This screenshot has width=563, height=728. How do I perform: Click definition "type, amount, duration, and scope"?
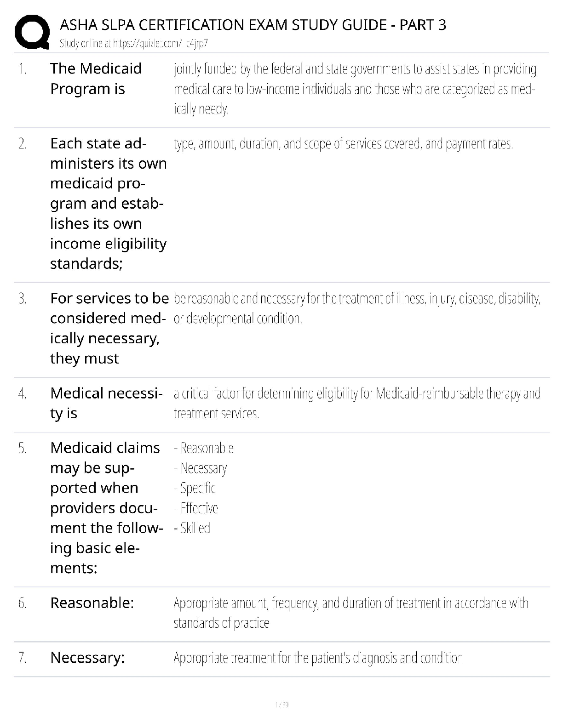pos(343,144)
